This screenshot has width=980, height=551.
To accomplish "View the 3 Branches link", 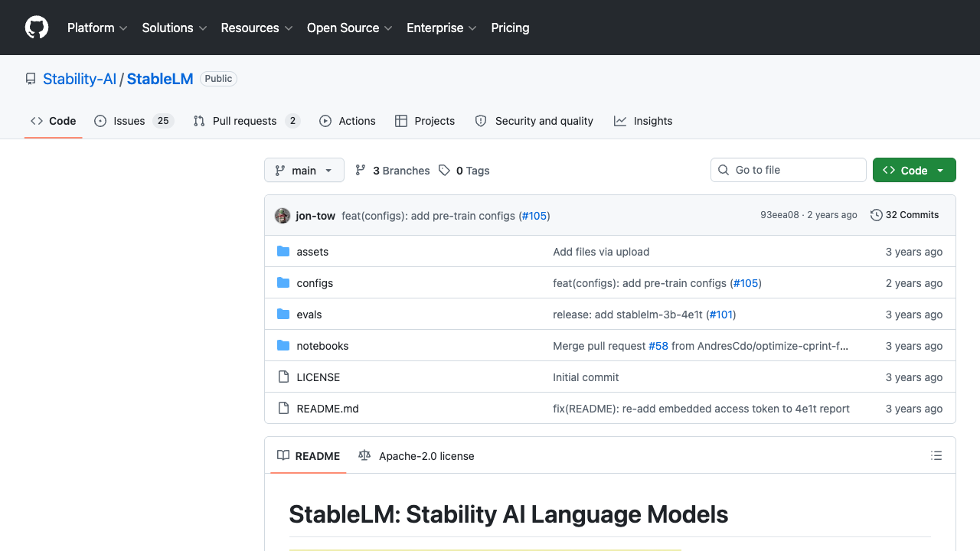I will pos(393,171).
